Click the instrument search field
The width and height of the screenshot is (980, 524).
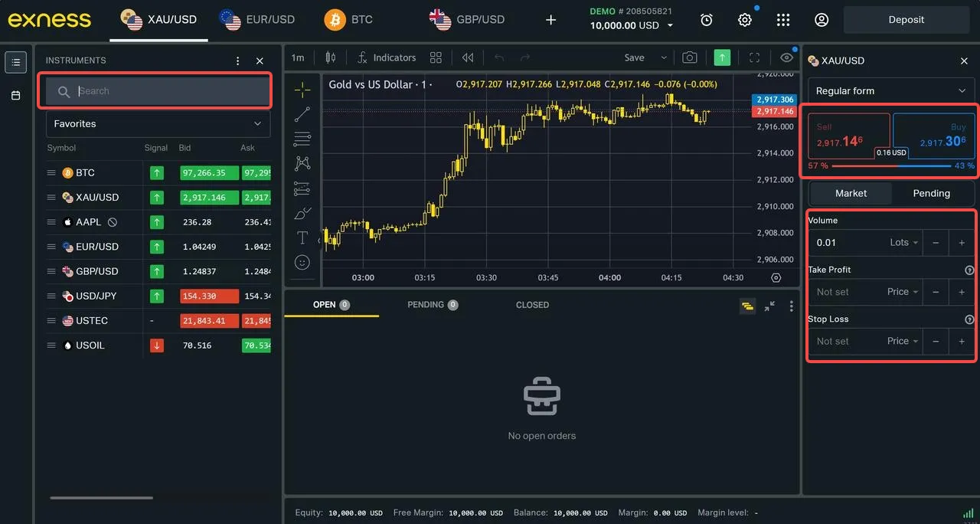tap(158, 91)
